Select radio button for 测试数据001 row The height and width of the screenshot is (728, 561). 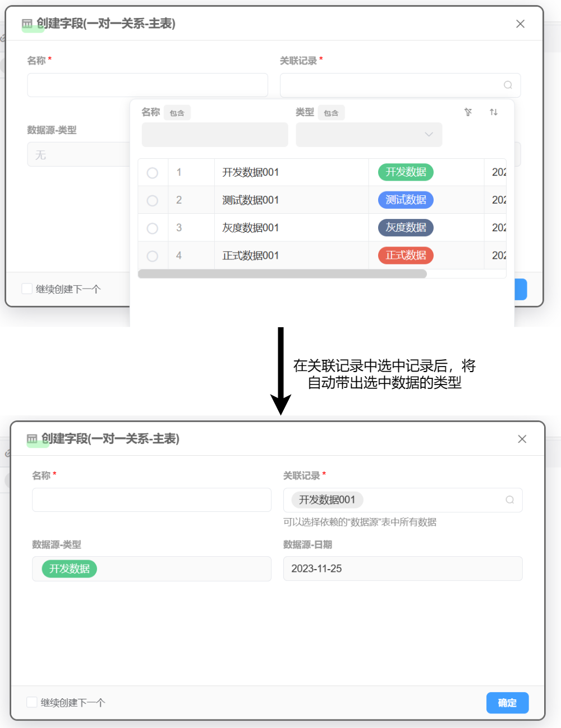152,200
